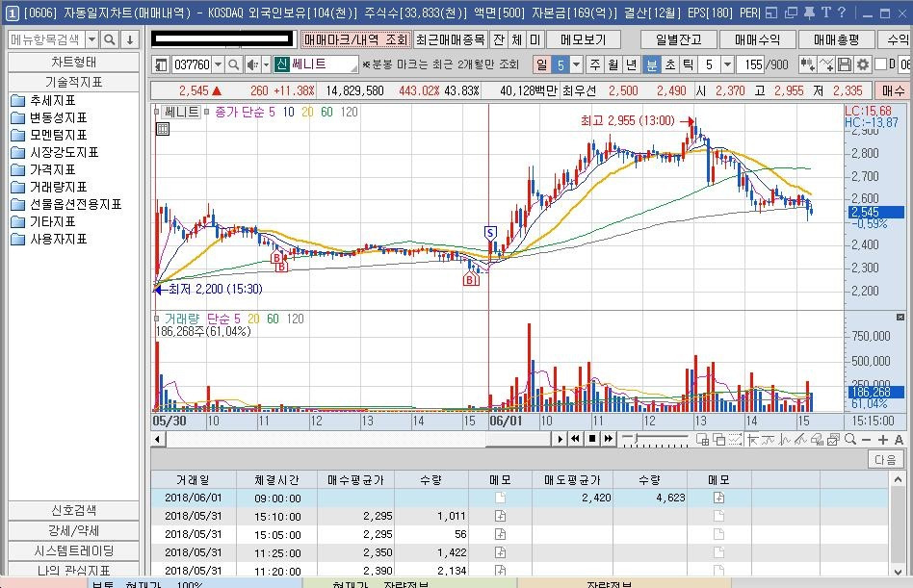Viewport: 913px width, 588px height.
Task: Click the down-arrow icon beside menu search
Action: (130, 39)
